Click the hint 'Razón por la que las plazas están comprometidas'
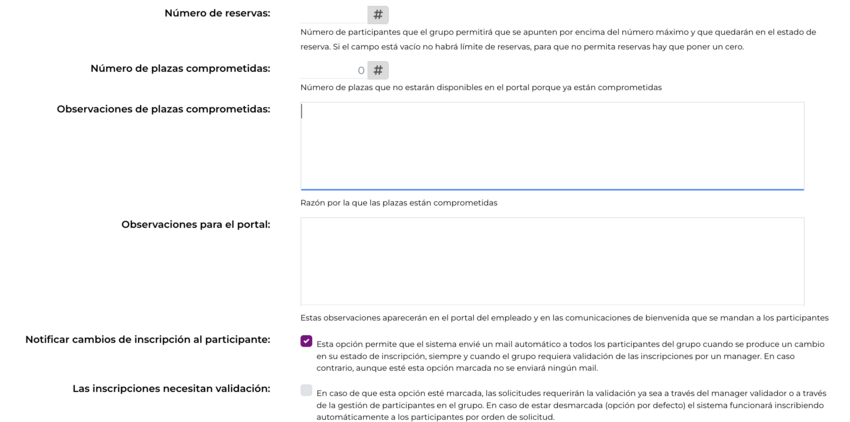850x422 pixels. tap(399, 203)
